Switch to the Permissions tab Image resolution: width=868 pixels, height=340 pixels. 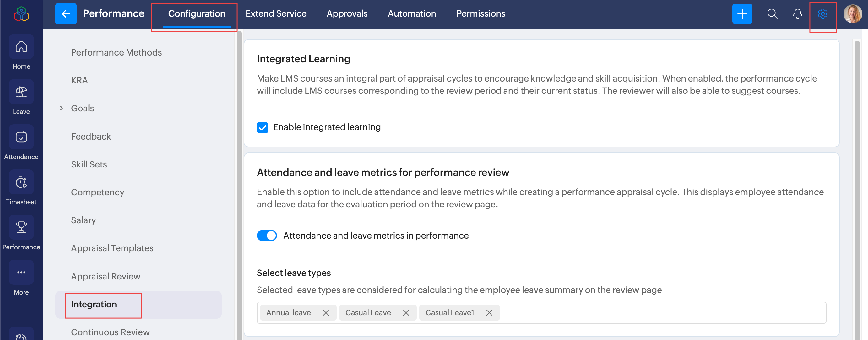pos(481,14)
